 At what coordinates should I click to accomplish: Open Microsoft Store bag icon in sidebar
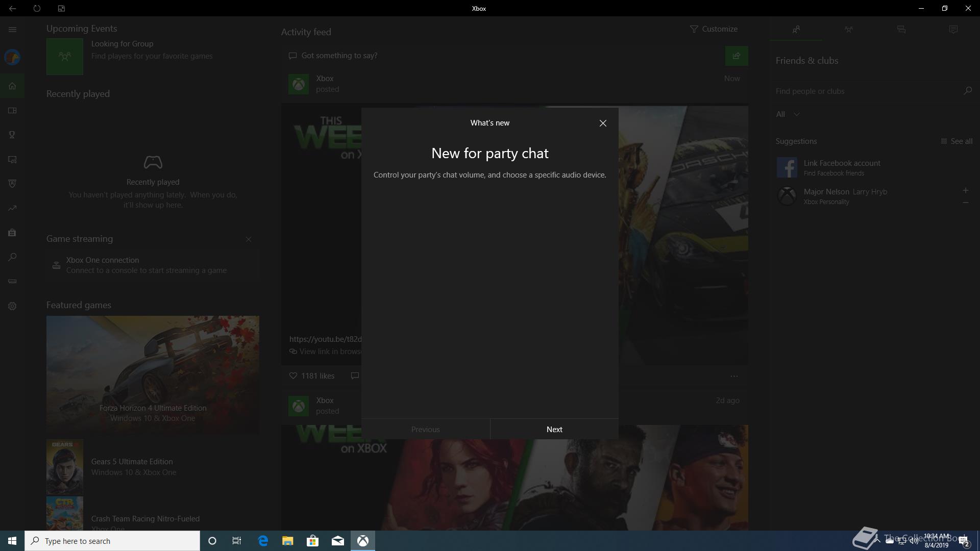pyautogui.click(x=12, y=233)
